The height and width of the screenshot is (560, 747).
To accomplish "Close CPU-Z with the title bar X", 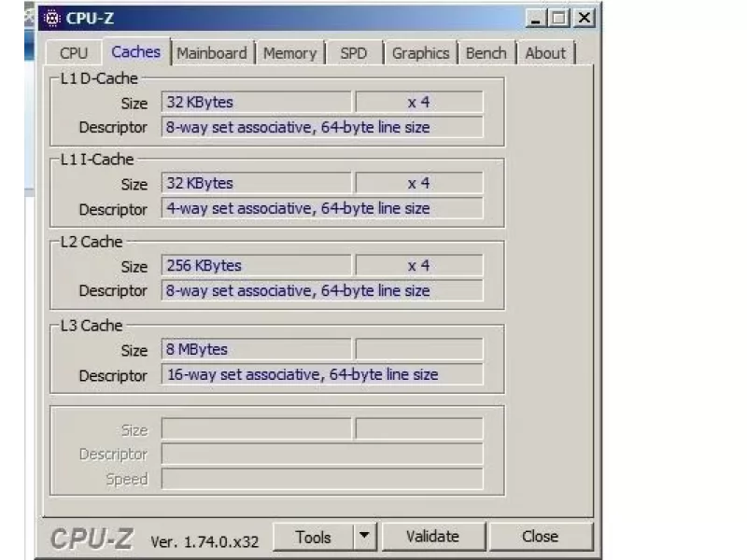I will pyautogui.click(x=585, y=18).
